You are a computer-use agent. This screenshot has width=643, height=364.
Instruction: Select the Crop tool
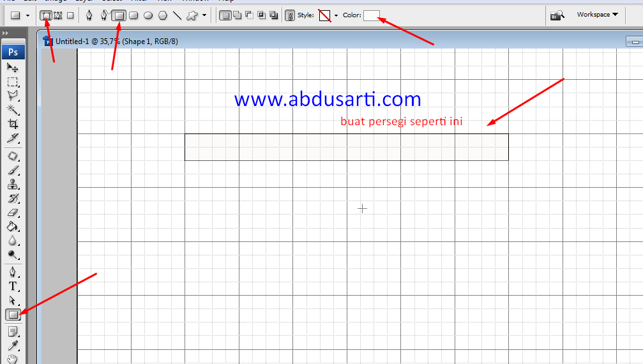pos(13,124)
